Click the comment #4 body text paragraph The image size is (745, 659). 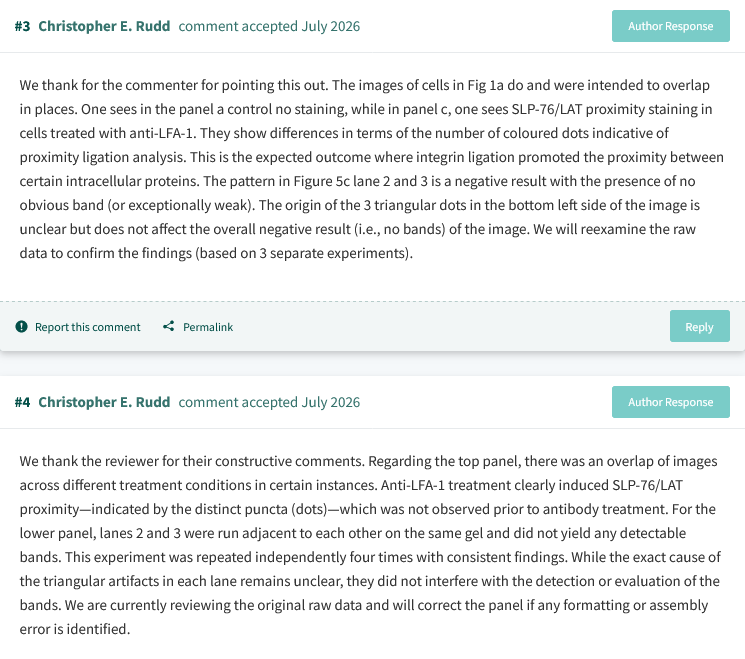(370, 545)
